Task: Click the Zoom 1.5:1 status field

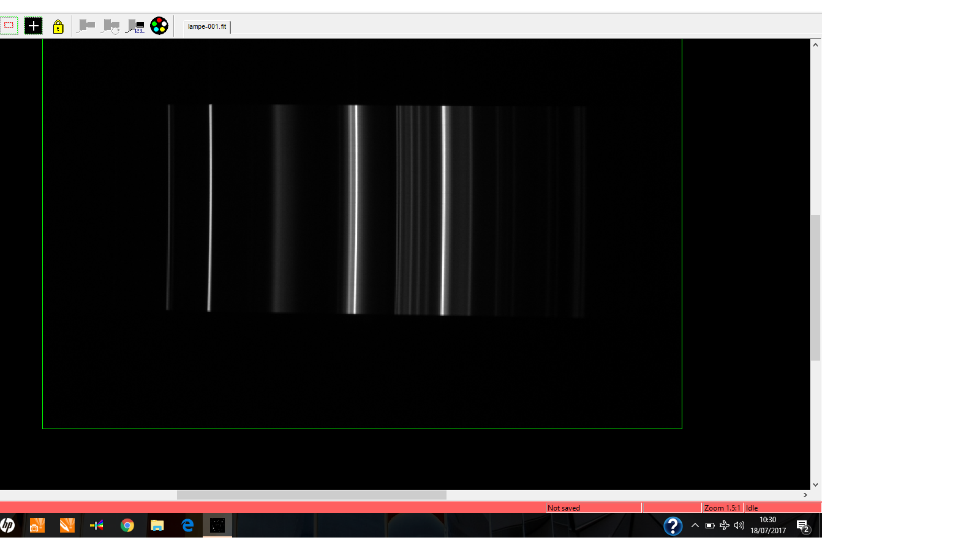Action: click(x=722, y=508)
